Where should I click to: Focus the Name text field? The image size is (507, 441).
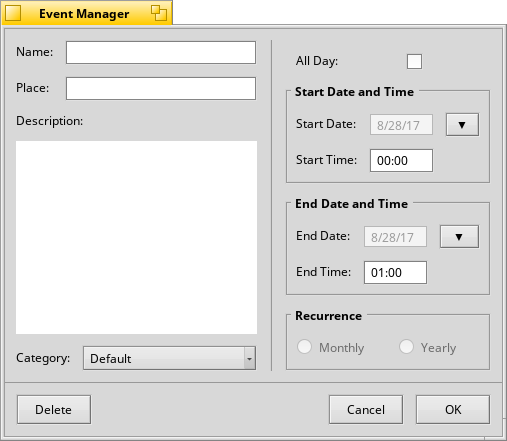(x=161, y=52)
